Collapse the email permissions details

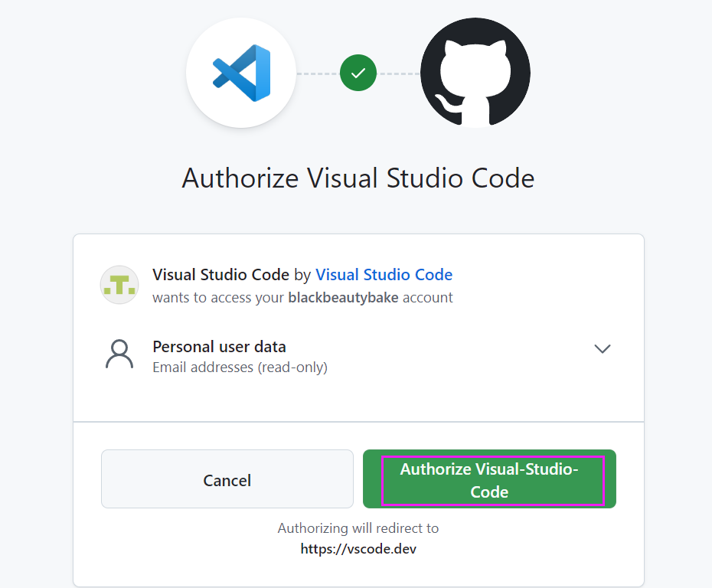coord(603,348)
